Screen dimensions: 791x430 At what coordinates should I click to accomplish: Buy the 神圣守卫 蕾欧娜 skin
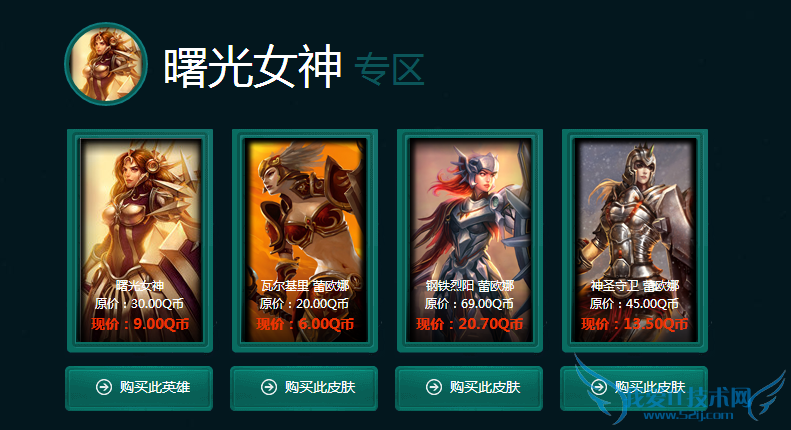pyautogui.click(x=634, y=388)
